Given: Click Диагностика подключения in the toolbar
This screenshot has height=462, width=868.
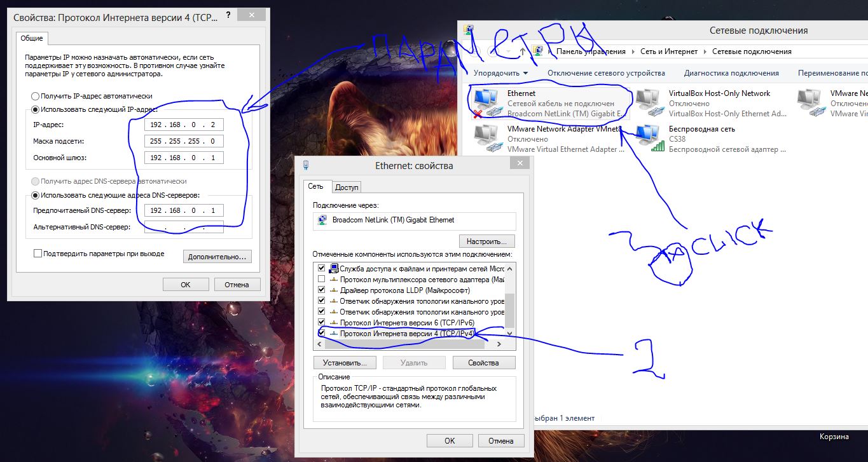Looking at the screenshot, I should [731, 73].
